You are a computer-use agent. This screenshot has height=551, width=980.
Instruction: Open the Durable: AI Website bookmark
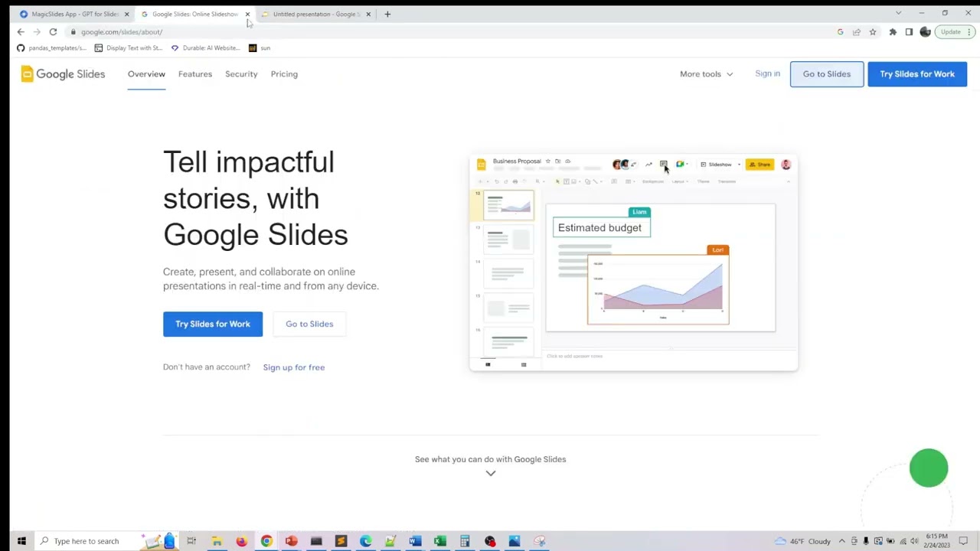(x=205, y=48)
